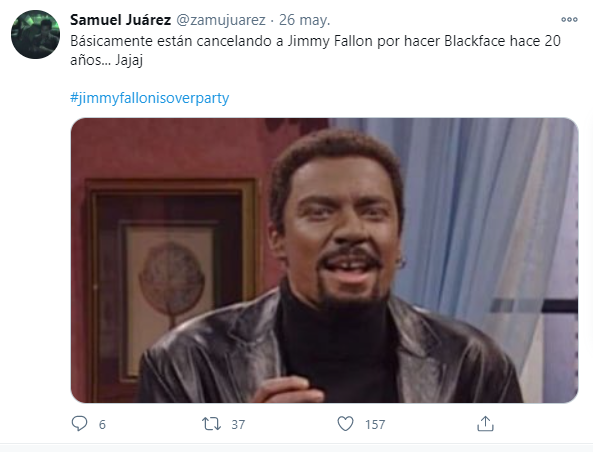593x452 pixels.
Task: Click the like count 157
Action: 375,424
